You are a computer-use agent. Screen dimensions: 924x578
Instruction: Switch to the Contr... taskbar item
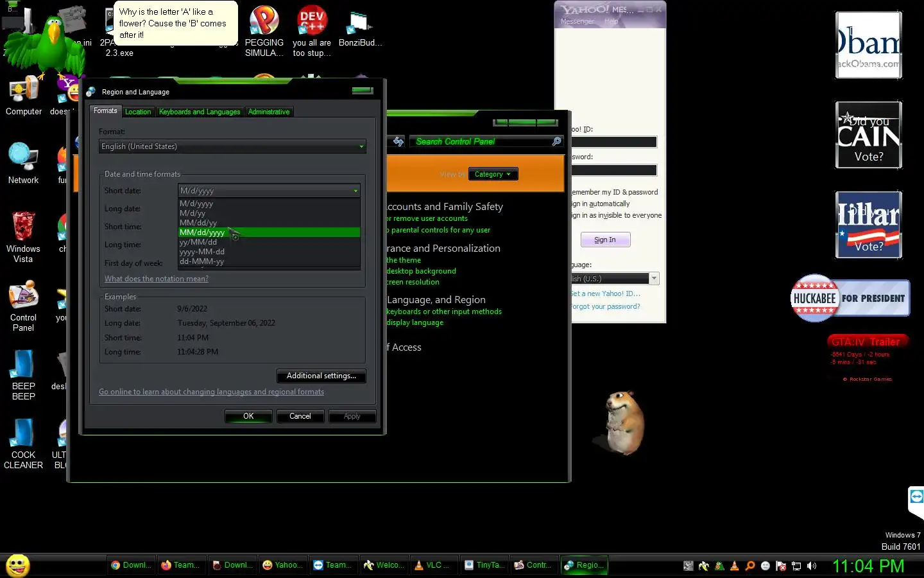(x=535, y=565)
